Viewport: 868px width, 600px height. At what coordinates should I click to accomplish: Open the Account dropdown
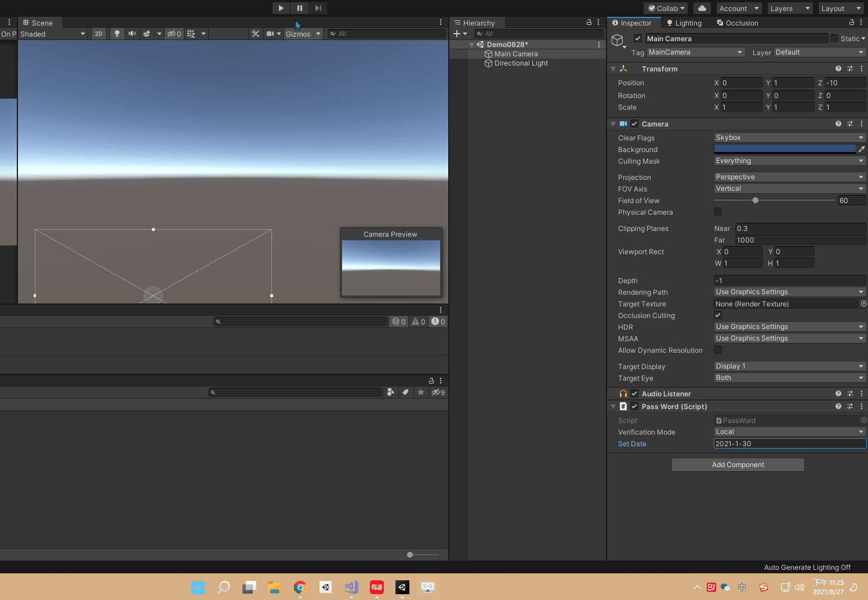point(739,8)
